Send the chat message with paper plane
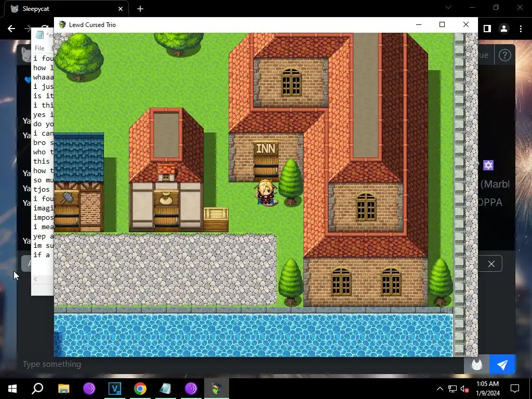Image resolution: width=532 pixels, height=399 pixels. 502,364
